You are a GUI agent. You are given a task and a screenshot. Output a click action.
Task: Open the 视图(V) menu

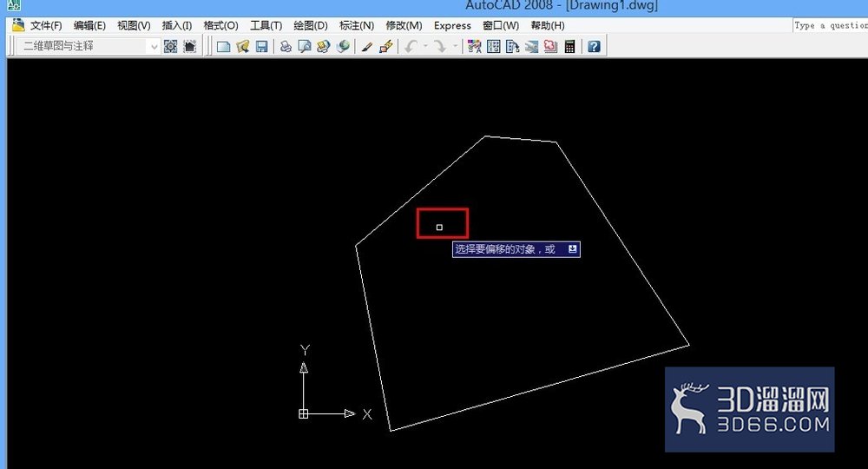pos(134,25)
